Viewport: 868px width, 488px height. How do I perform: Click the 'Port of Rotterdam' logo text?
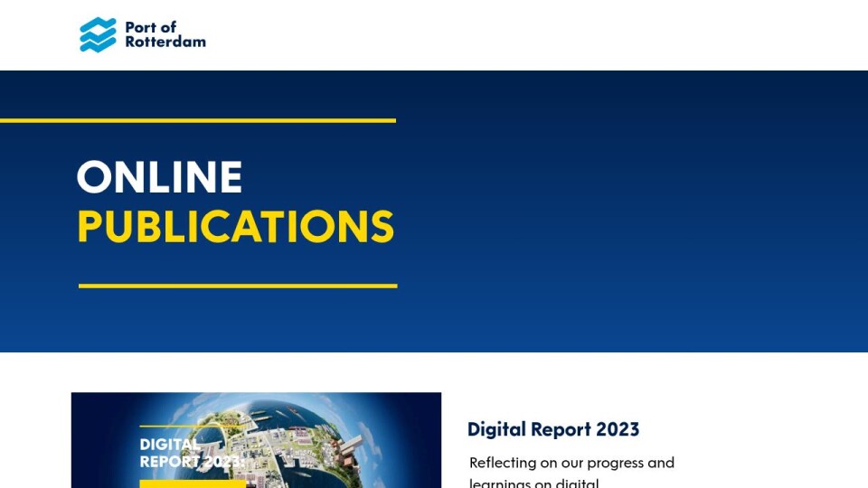165,34
